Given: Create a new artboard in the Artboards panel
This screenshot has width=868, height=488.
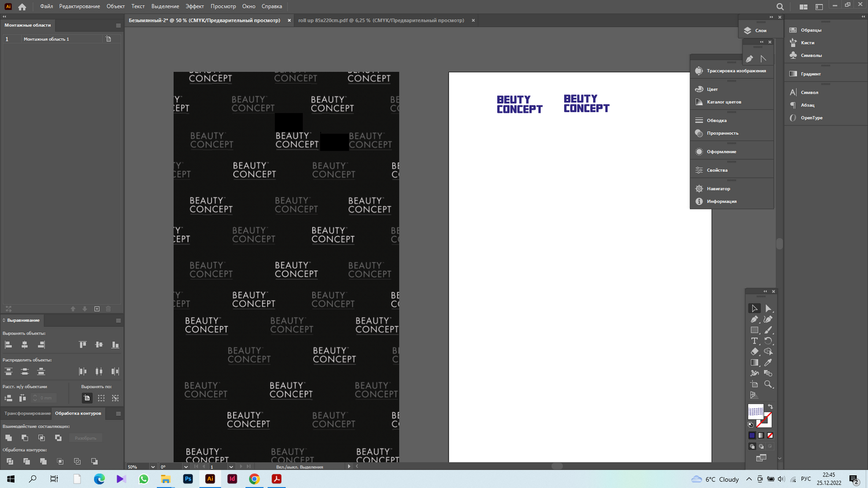Looking at the screenshot, I should 97,309.
